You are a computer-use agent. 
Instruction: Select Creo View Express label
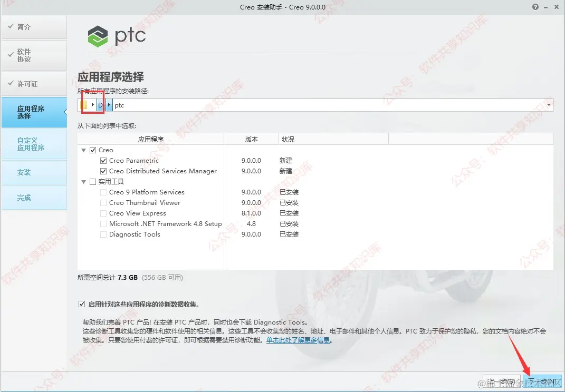point(138,213)
